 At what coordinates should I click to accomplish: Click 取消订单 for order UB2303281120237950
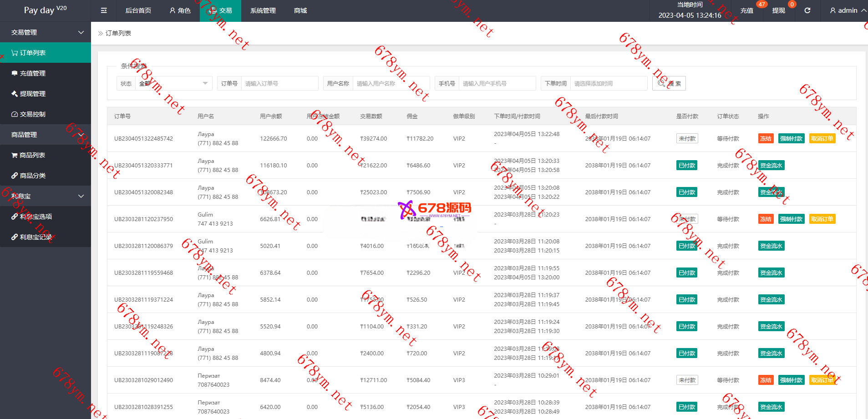(x=822, y=219)
